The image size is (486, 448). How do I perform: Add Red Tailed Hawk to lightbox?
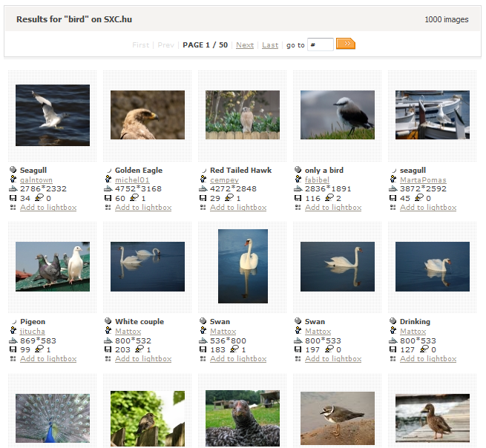(x=238, y=207)
